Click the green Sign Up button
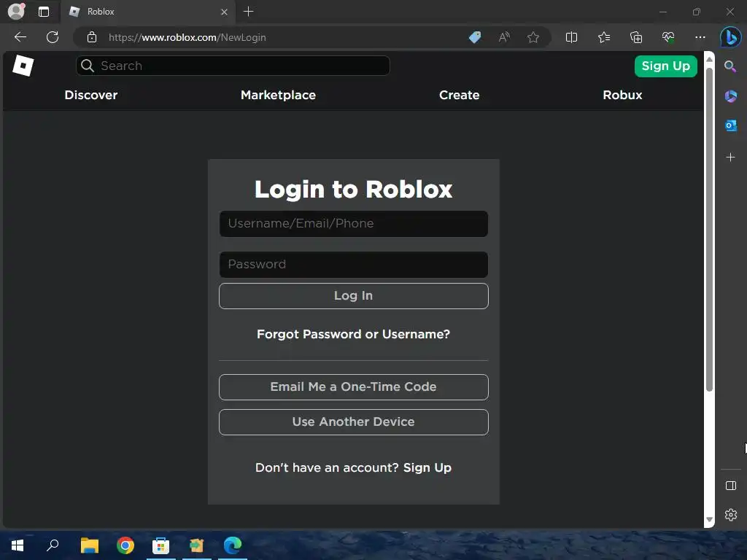Image resolution: width=747 pixels, height=560 pixels. tap(665, 66)
